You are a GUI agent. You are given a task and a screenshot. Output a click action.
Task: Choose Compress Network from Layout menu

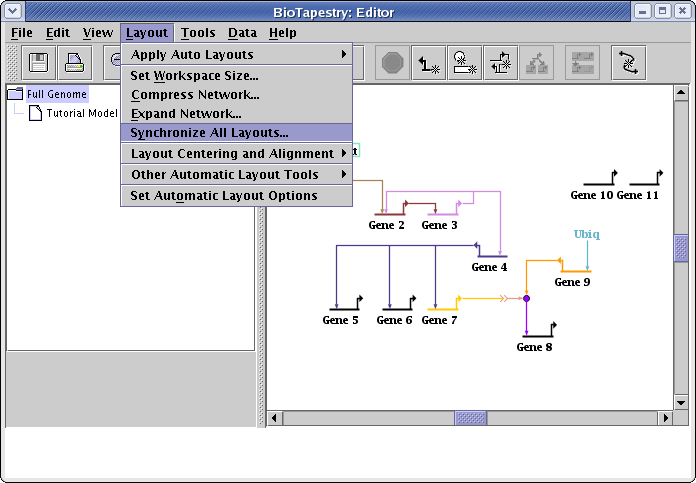click(195, 95)
